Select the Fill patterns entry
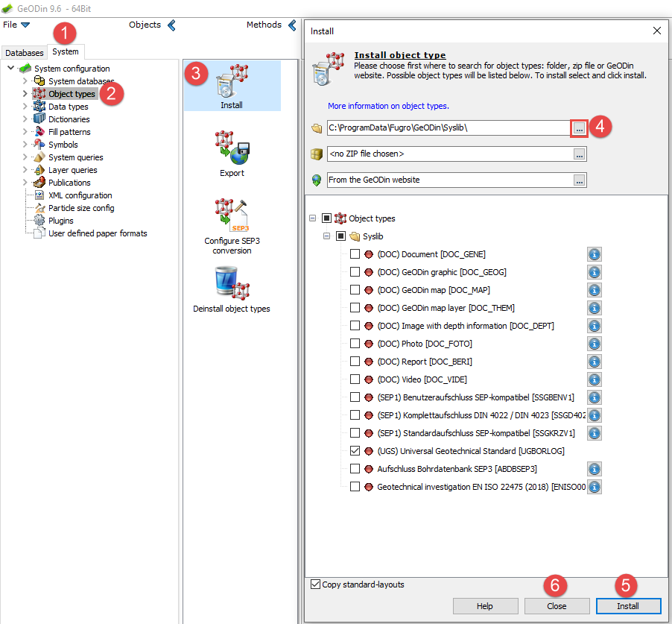 [69, 131]
